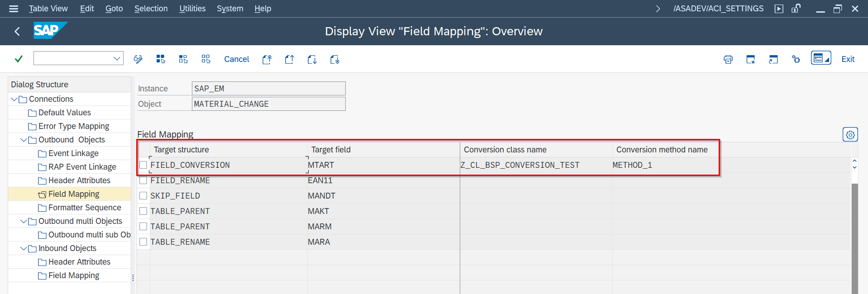Go to previous page icon

[290, 59]
